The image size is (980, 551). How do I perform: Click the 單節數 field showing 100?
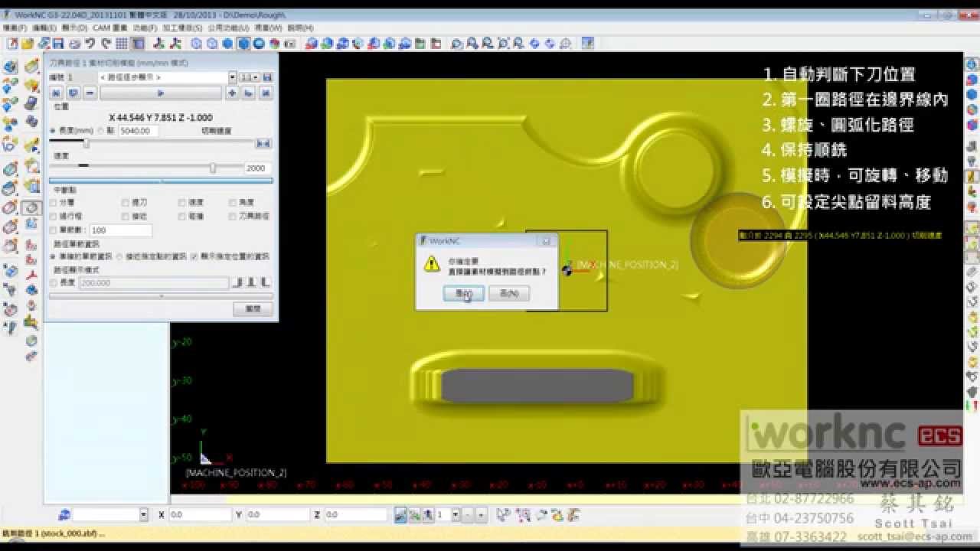click(120, 230)
